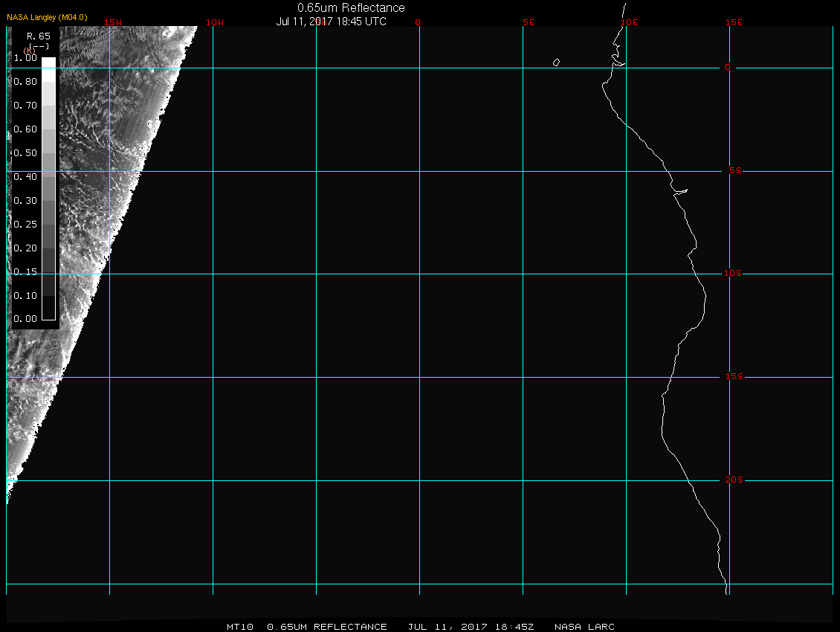Select the 0.00 black end of the colorbar

[48, 314]
